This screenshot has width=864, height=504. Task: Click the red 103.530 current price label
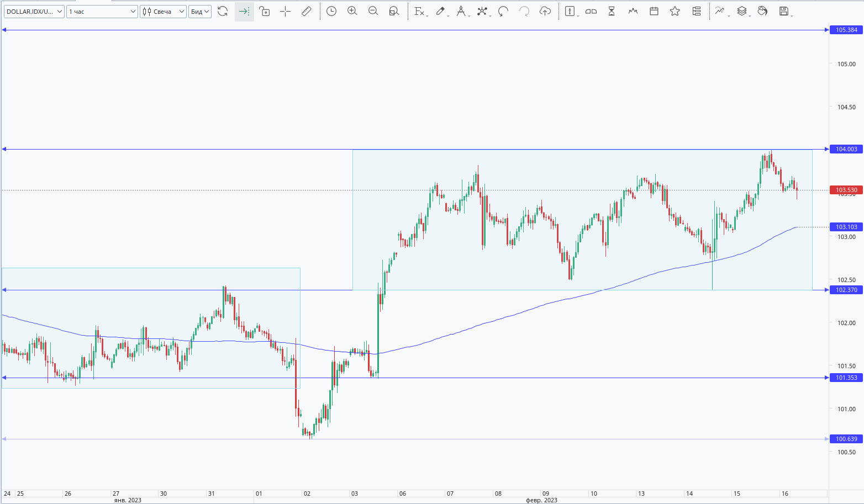pyautogui.click(x=846, y=190)
